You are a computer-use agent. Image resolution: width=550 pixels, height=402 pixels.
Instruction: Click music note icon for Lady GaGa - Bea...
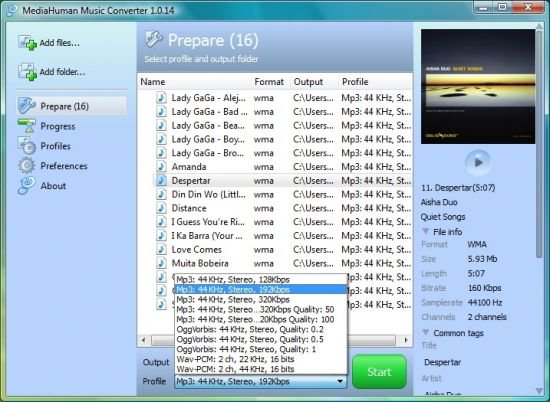[x=161, y=125]
